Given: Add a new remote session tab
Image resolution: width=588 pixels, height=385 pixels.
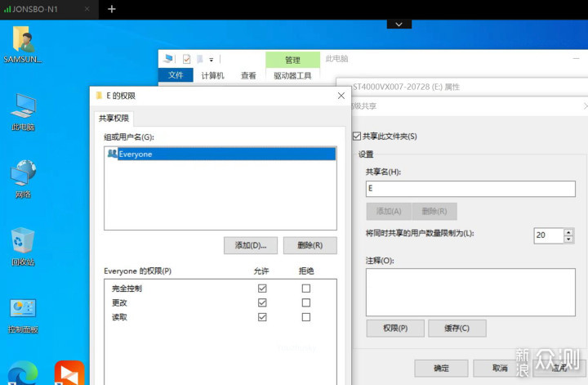Looking at the screenshot, I should point(111,9).
